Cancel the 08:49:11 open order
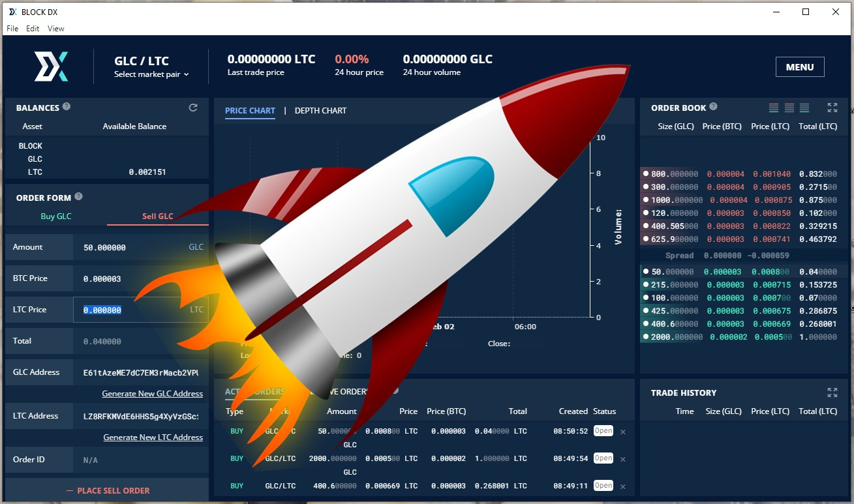 pos(622,486)
